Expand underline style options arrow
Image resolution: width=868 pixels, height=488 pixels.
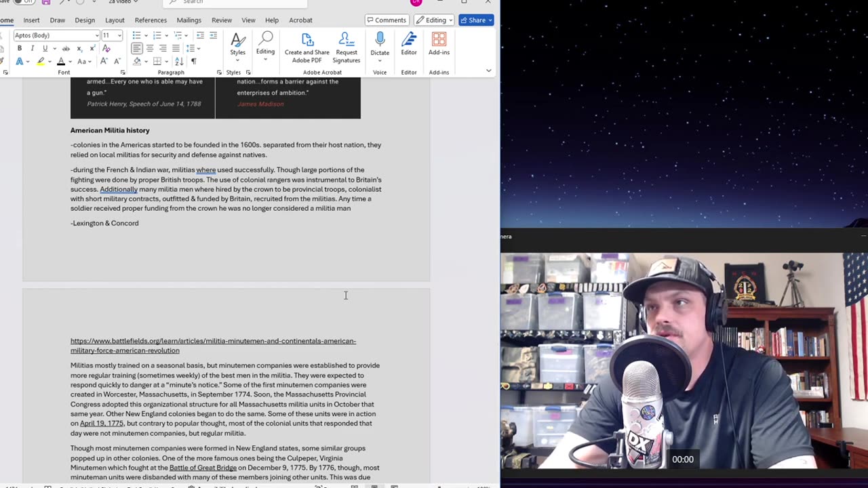(x=54, y=49)
